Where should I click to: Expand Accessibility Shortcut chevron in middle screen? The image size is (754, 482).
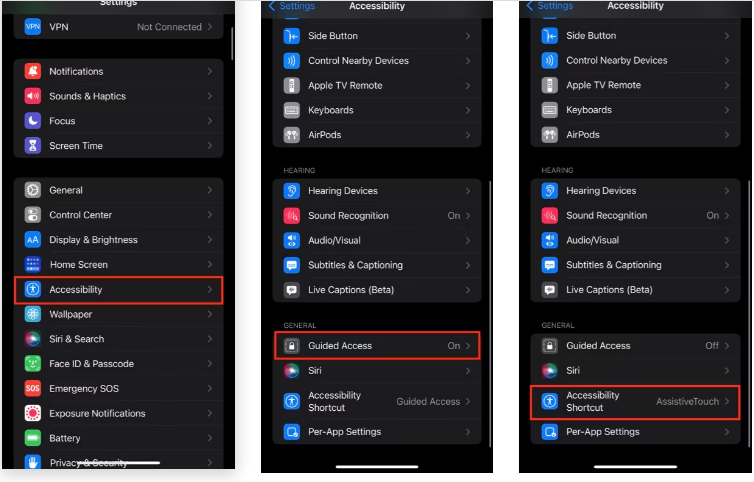point(468,401)
